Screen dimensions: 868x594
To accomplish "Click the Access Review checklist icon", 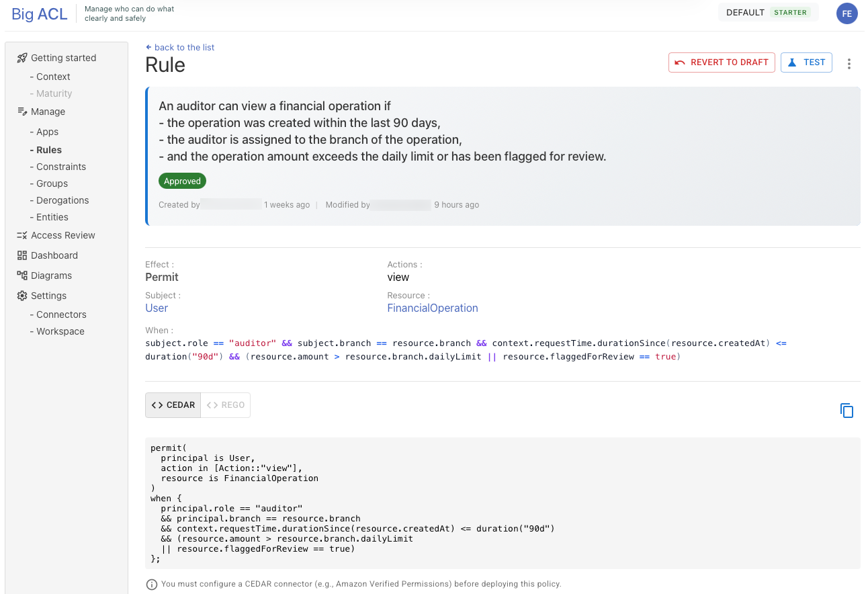I will [x=22, y=235].
